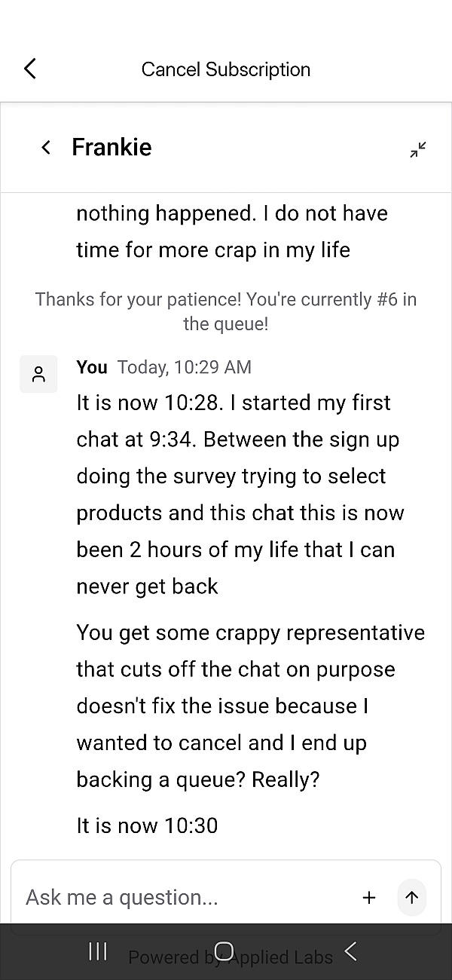
Task: Select the message starting 'It is now 10:28'
Action: tap(241, 494)
